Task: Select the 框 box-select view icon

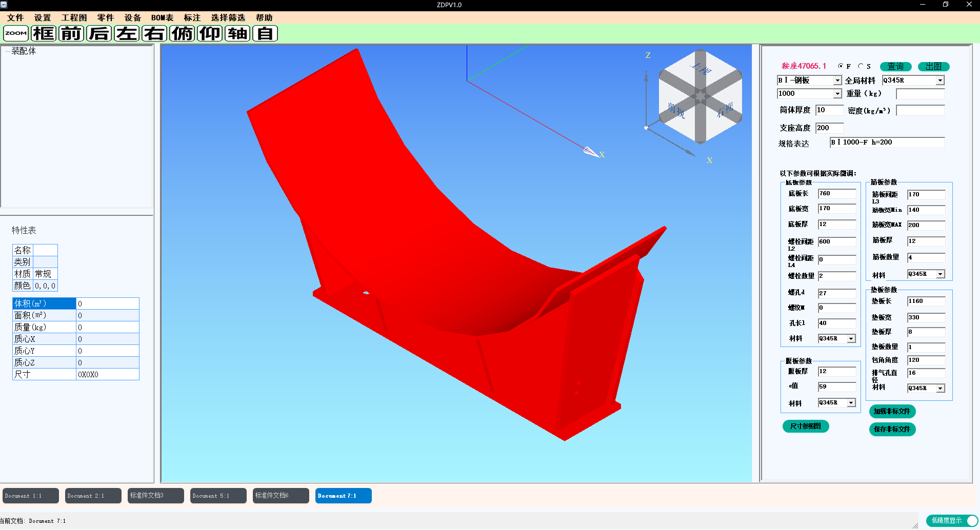Action: pyautogui.click(x=44, y=33)
